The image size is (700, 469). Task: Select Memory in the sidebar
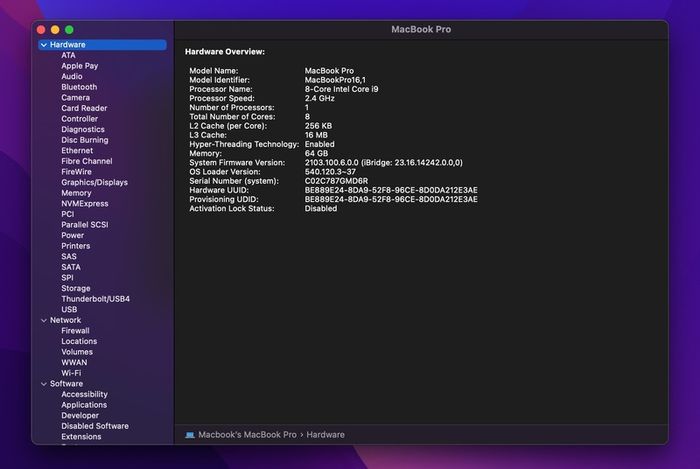(x=76, y=193)
